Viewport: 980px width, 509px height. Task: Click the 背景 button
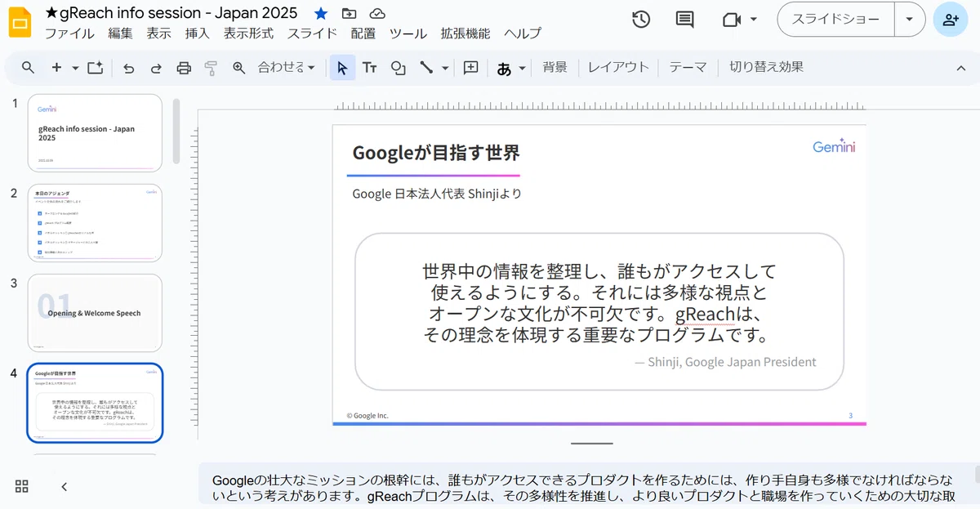pos(555,68)
